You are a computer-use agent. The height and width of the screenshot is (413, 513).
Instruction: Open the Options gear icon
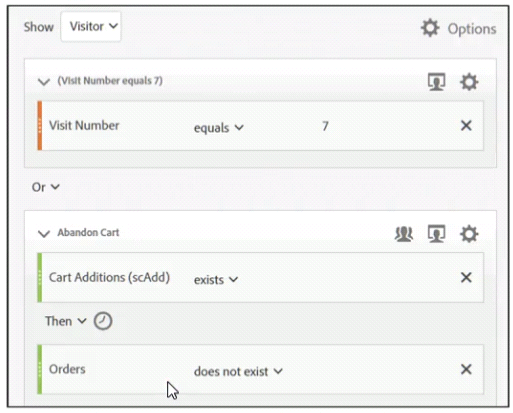[430, 28]
